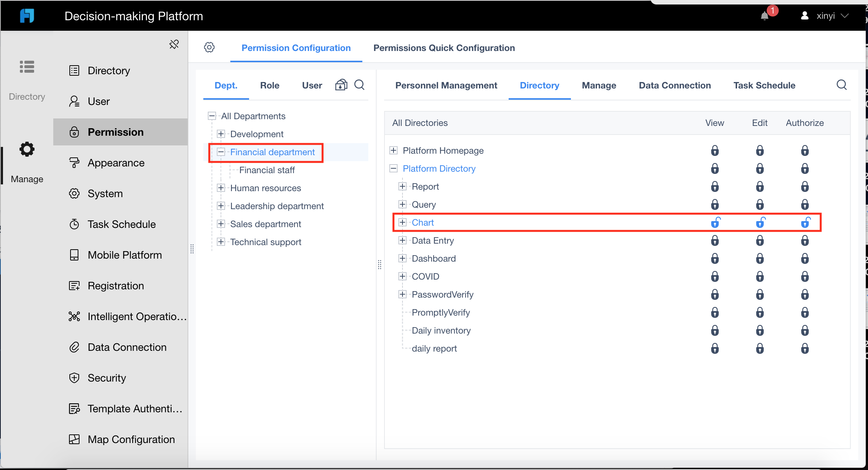The width and height of the screenshot is (868, 470).
Task: Select the Sales department tree item
Action: tap(266, 224)
